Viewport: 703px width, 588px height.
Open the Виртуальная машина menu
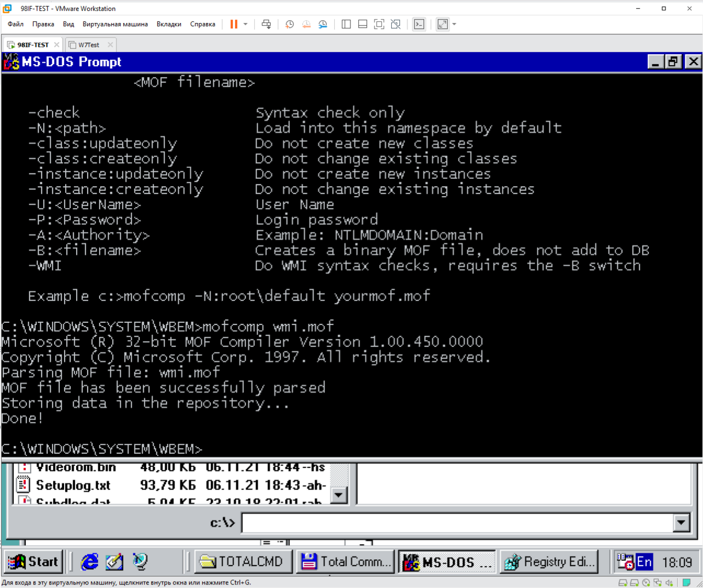click(x=115, y=24)
